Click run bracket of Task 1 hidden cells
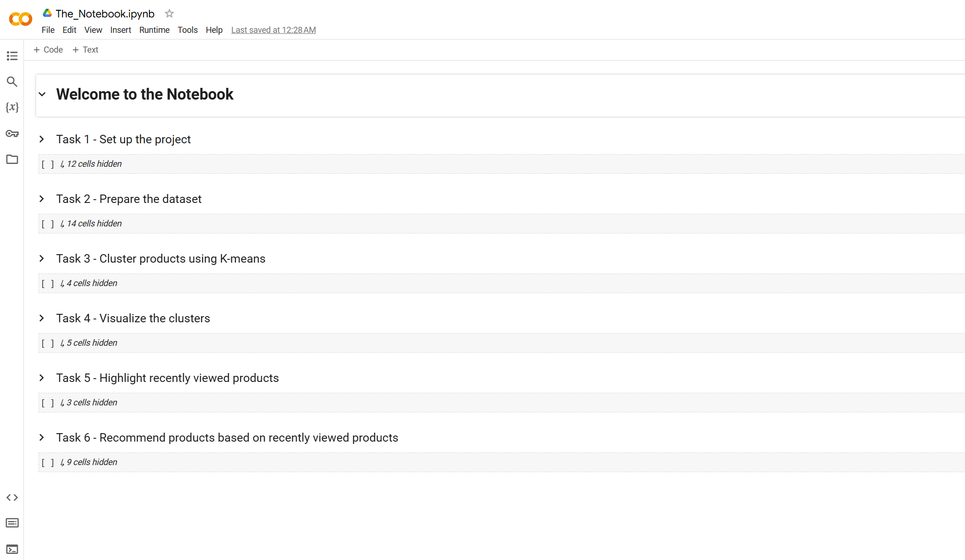 point(47,164)
